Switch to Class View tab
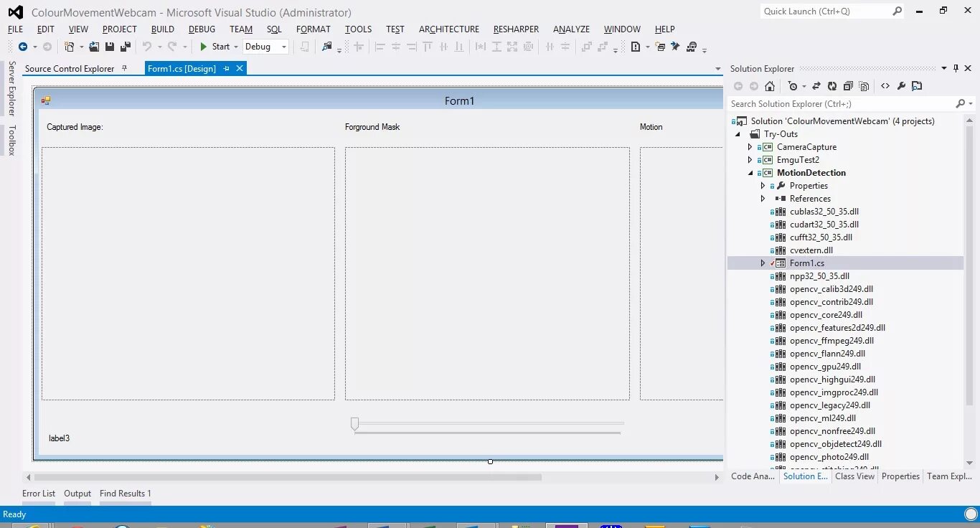This screenshot has width=980, height=528. (855, 476)
